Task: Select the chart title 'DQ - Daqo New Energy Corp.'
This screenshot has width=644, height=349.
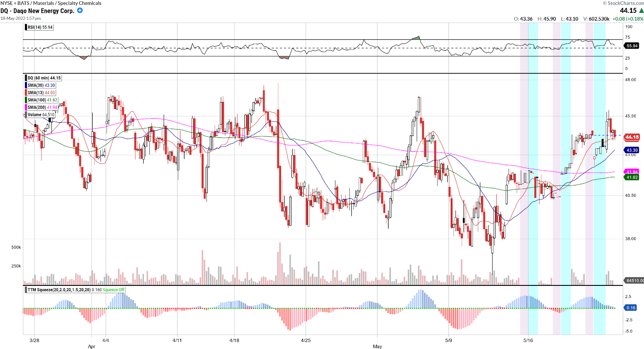Action: (37, 11)
